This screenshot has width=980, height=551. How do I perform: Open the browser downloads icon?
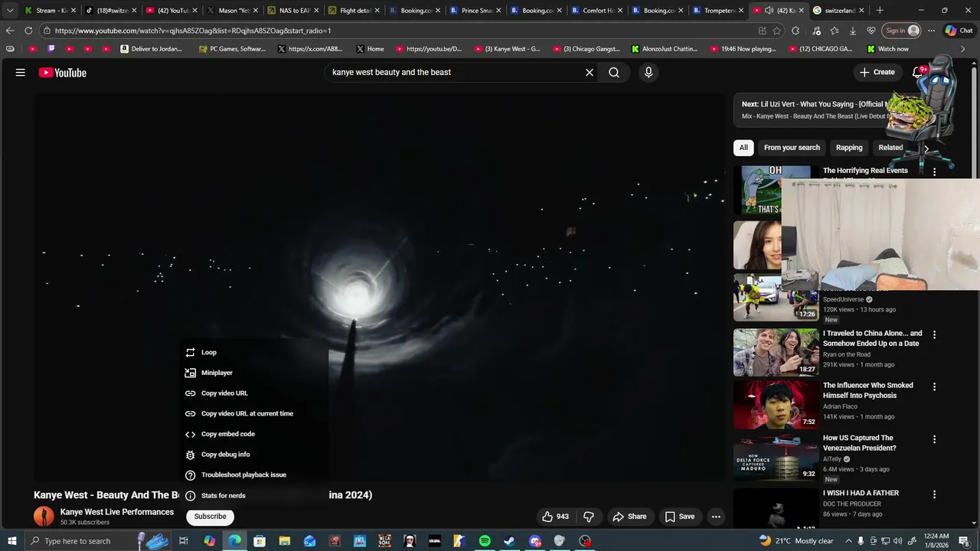(x=852, y=31)
